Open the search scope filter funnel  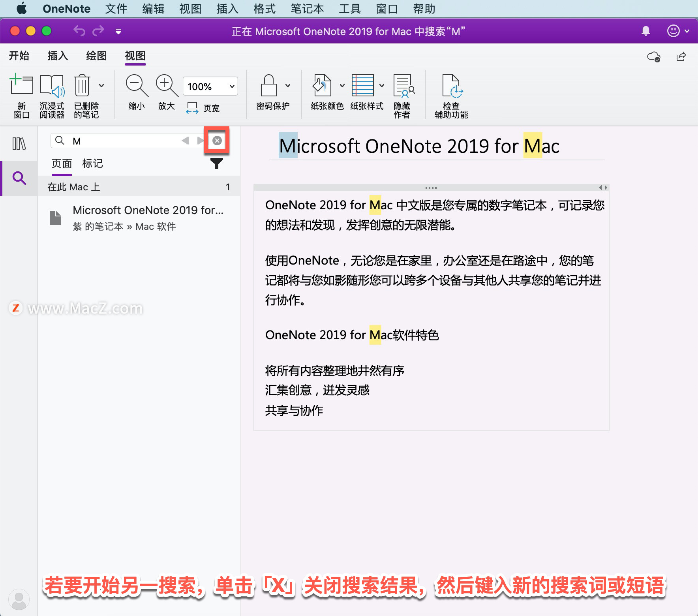(216, 163)
